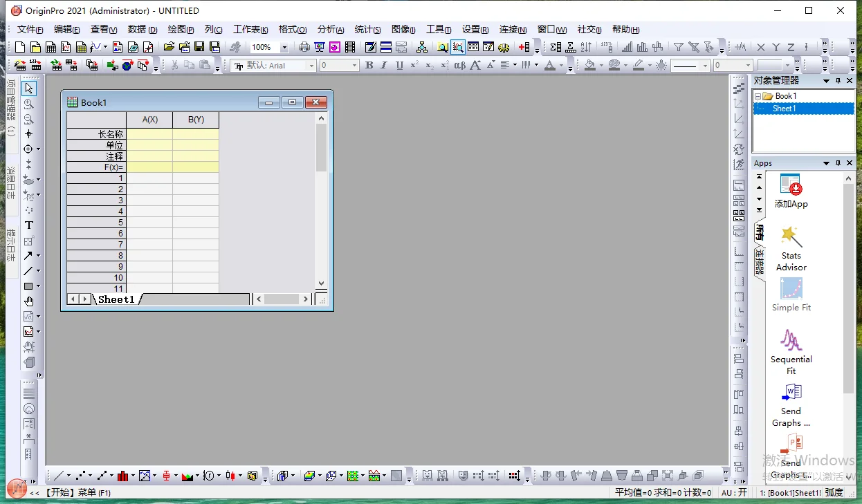Select the Pan hand tool

[29, 301]
